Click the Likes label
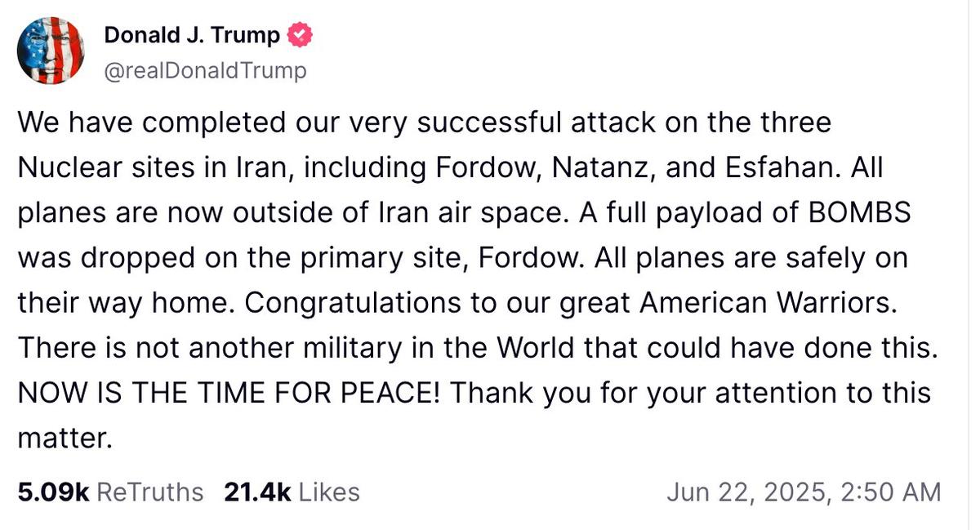 [329, 492]
